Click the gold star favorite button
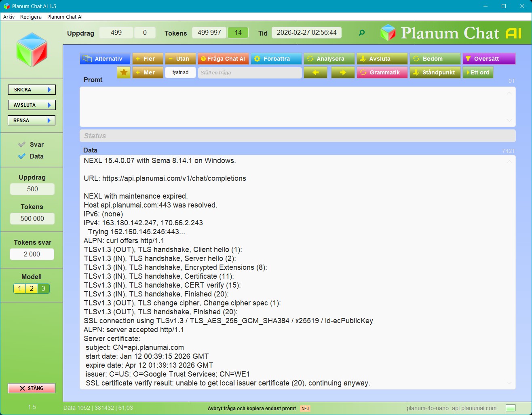 tap(124, 72)
